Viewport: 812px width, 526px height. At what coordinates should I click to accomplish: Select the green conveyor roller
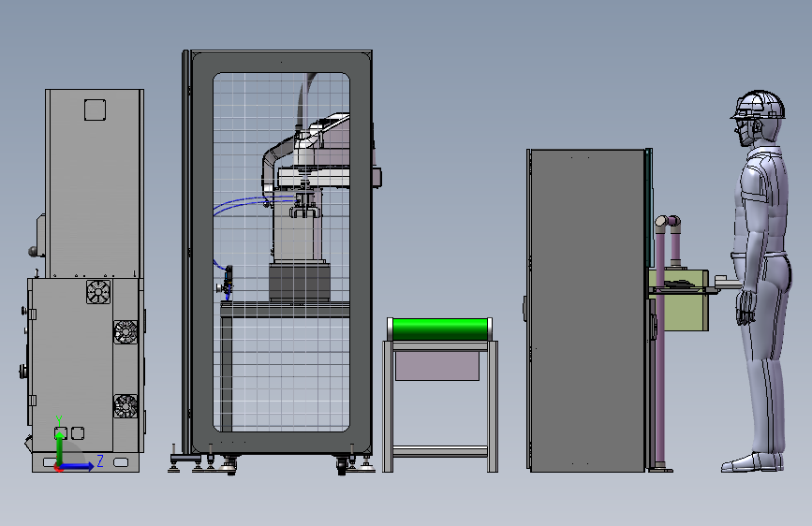tap(439, 329)
